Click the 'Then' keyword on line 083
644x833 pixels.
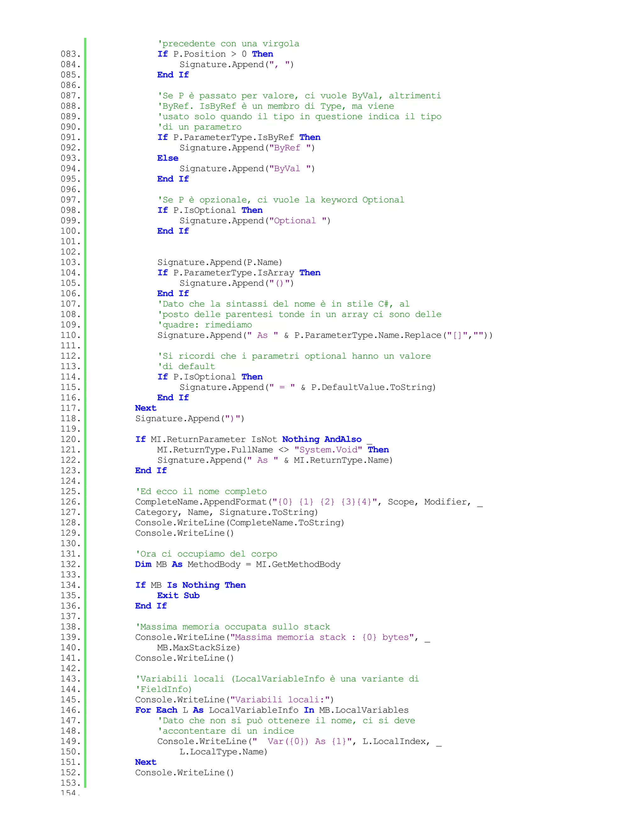click(x=263, y=54)
